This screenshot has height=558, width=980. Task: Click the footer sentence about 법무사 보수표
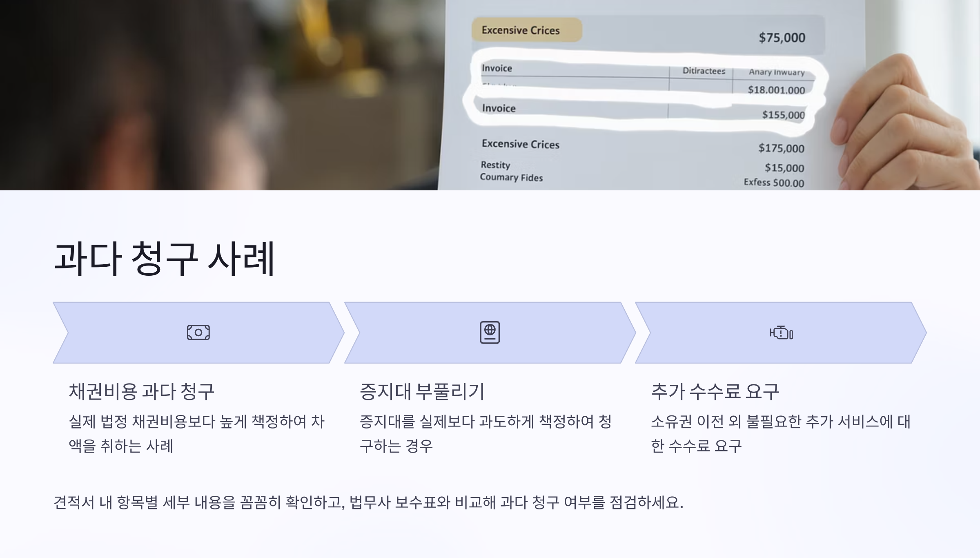[x=368, y=502]
